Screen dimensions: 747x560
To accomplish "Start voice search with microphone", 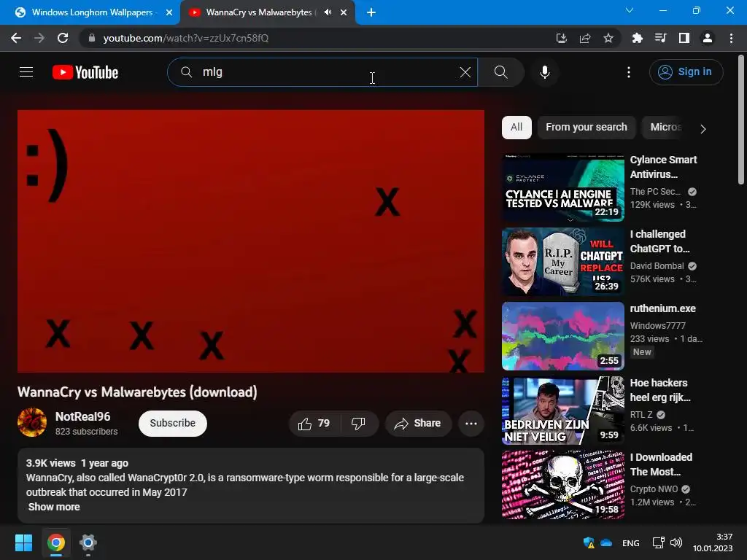I will click(545, 72).
